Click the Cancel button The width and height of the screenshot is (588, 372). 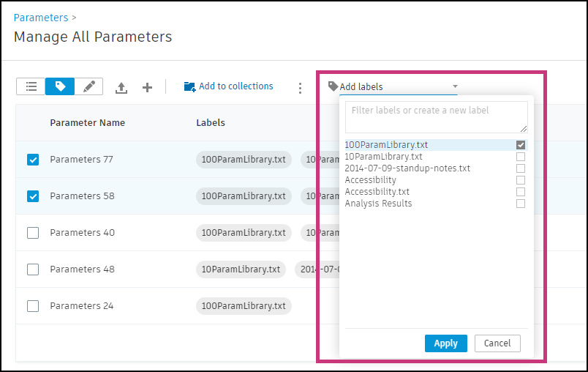click(497, 343)
